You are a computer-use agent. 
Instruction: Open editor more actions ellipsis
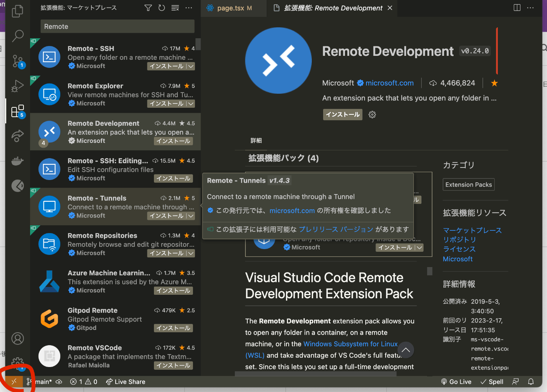(530, 8)
